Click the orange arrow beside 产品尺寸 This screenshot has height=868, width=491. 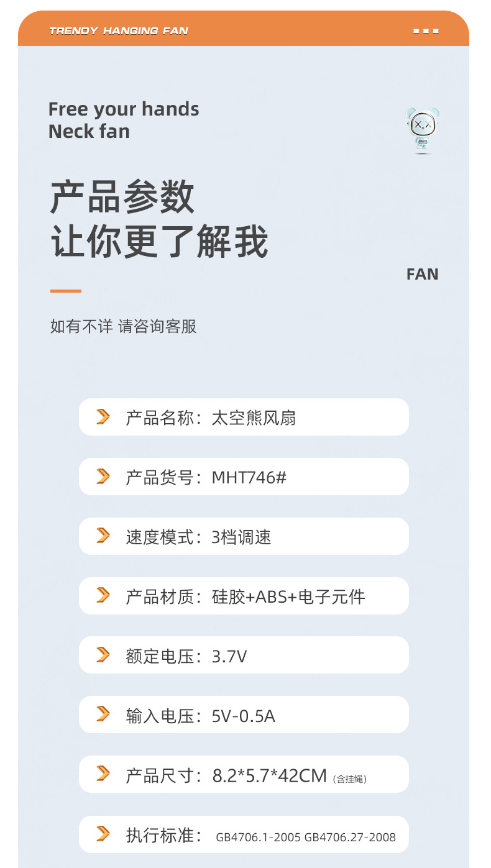coord(103,774)
